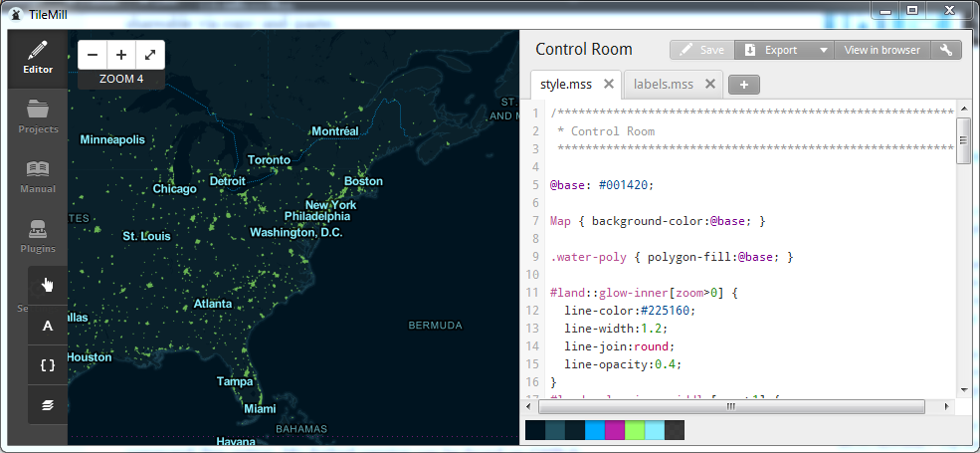The height and width of the screenshot is (453, 980).
Task: Click the St. Louis map label
Action: pos(146,236)
